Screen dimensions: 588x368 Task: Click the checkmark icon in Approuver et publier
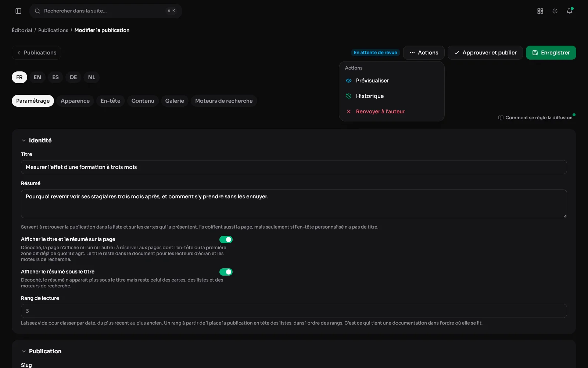pyautogui.click(x=457, y=53)
